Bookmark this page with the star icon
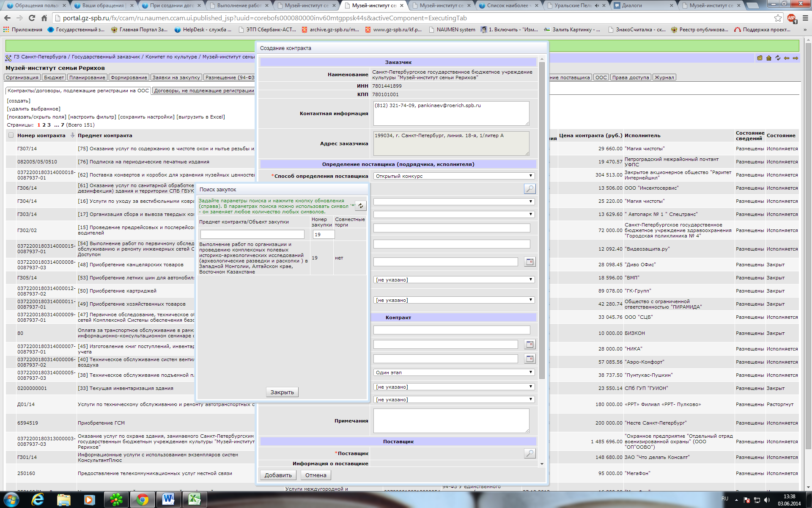 pos(778,18)
